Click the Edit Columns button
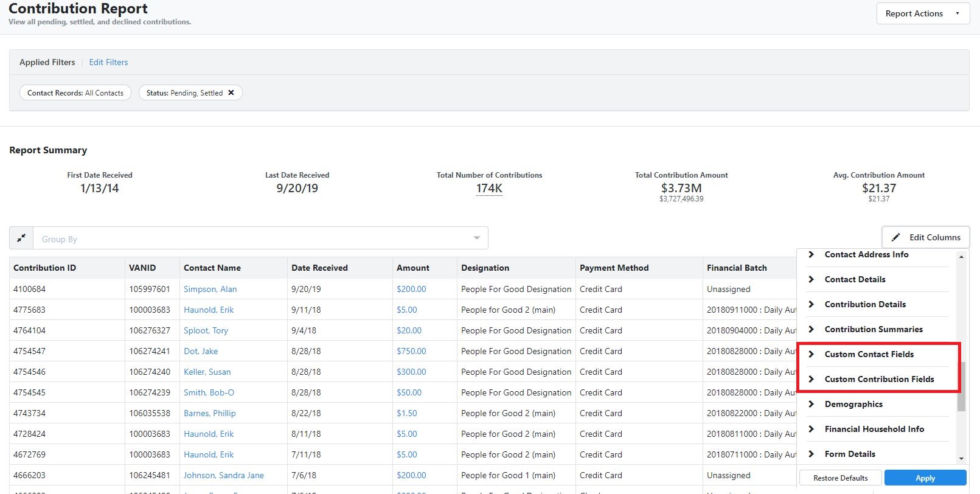This screenshot has height=494, width=980. pos(926,237)
